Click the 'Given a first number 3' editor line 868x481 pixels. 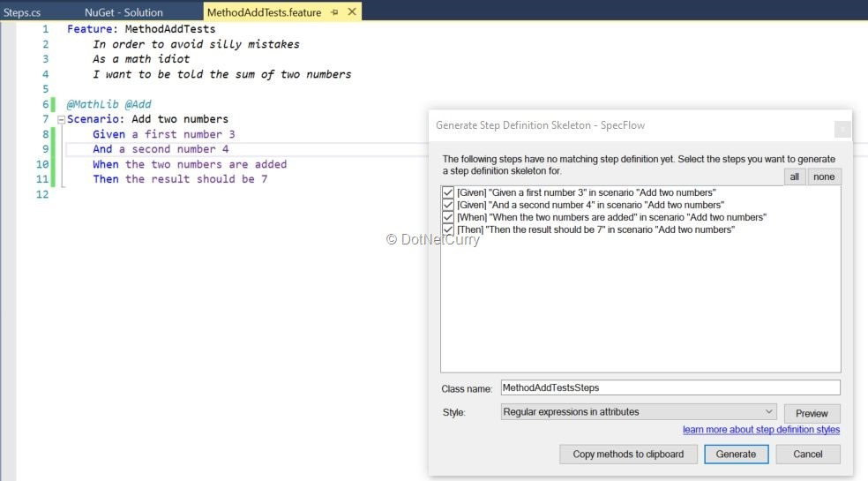pyautogui.click(x=164, y=134)
